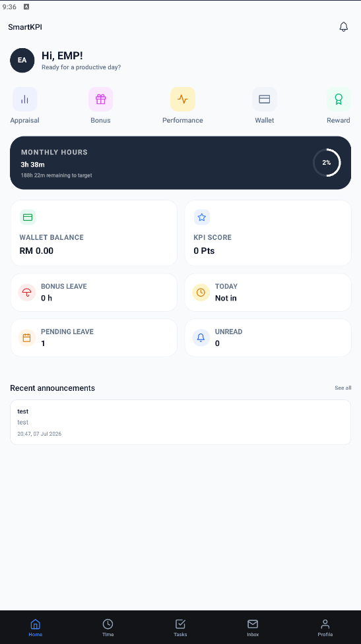The image size is (361, 644).
Task: Click the 2% monthly hours progress ring
Action: pyautogui.click(x=327, y=163)
